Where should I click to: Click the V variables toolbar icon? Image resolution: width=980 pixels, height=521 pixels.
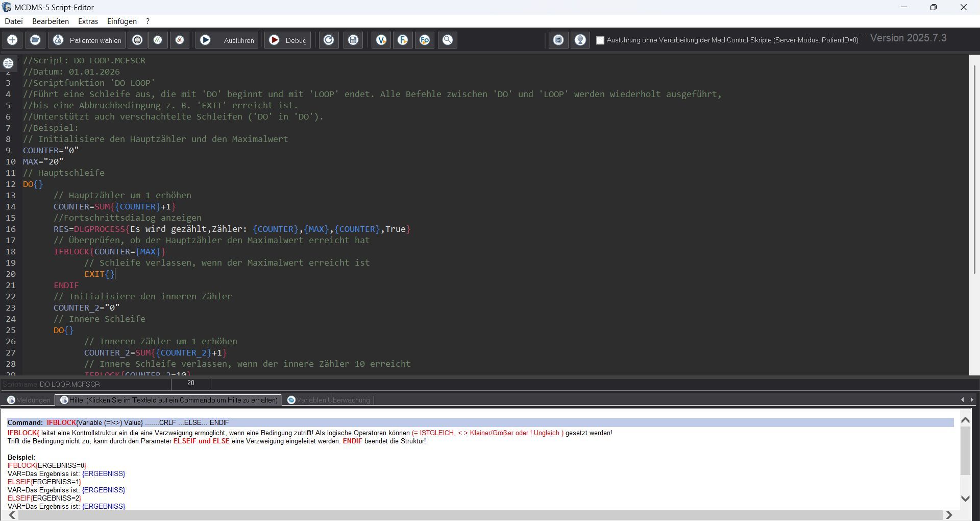(381, 40)
